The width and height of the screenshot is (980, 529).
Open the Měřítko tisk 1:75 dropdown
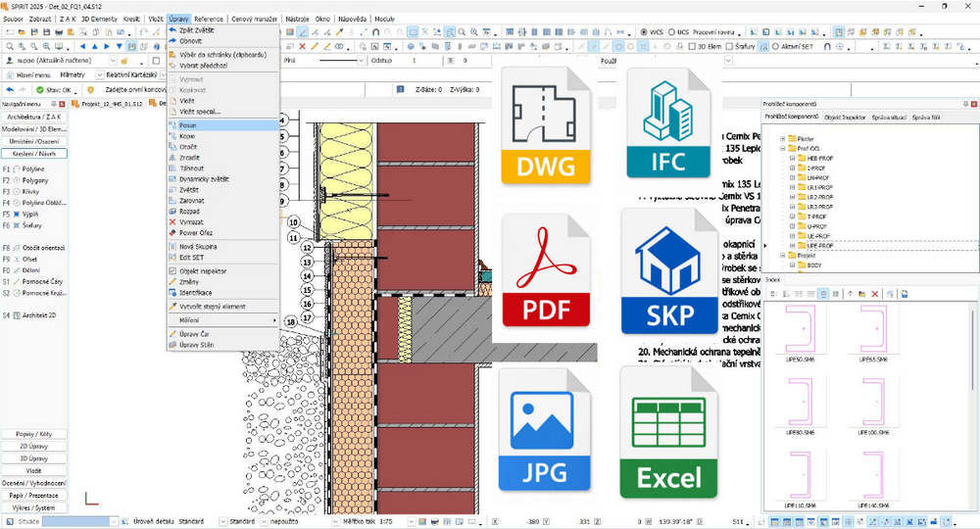(411, 521)
